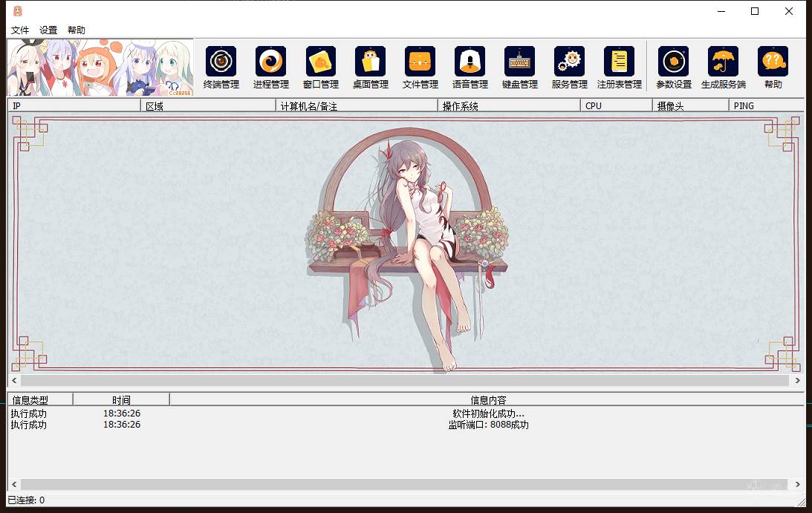Select the 监听端口: 8088成功 log entry
The image size is (812, 513).
488,425
